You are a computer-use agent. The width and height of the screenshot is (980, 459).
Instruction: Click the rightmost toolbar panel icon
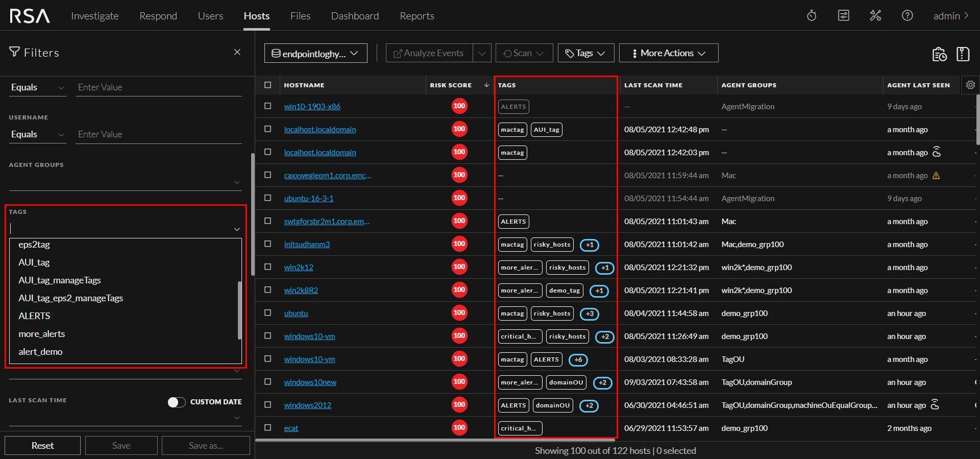[x=963, y=54]
